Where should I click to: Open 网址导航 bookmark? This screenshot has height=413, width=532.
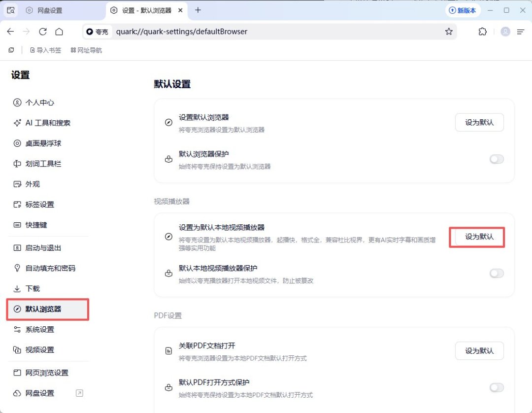click(86, 50)
